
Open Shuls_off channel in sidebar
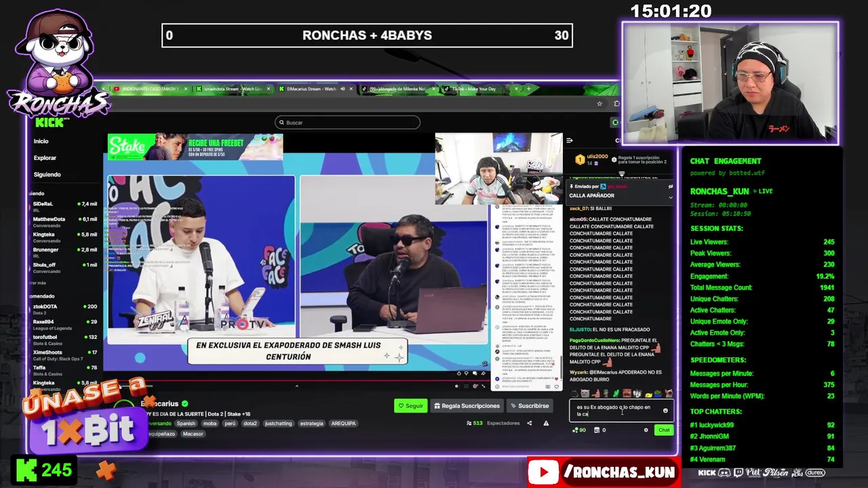tap(65, 267)
